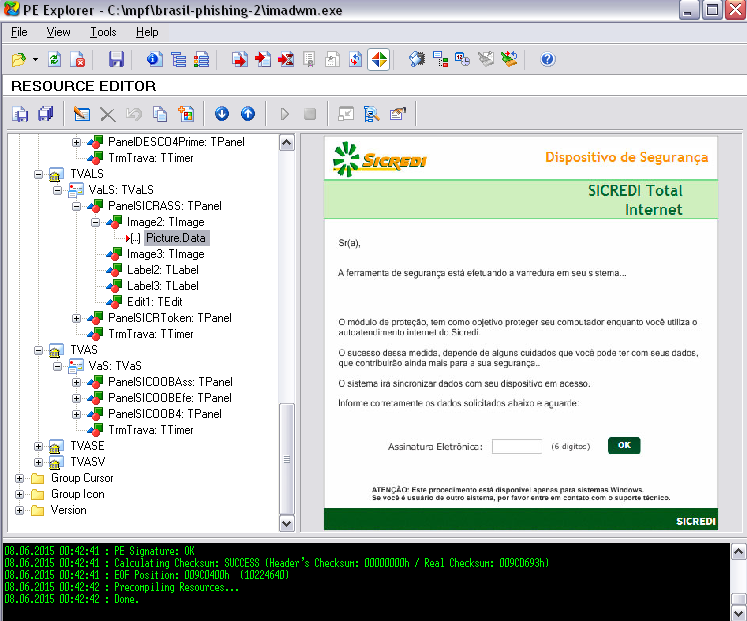Viewport: 747px width, 621px height.
Task: Open the File menu
Action: tap(19, 32)
